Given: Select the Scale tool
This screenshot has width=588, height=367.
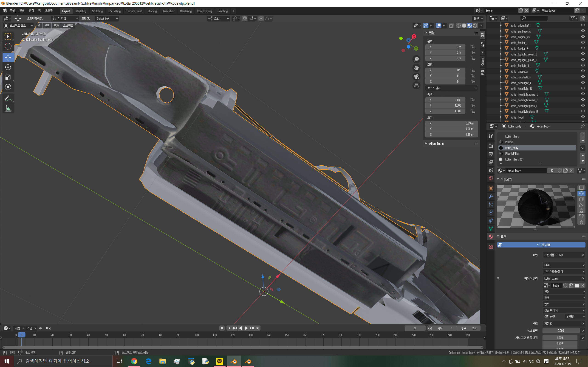Looking at the screenshot, I should (x=8, y=77).
